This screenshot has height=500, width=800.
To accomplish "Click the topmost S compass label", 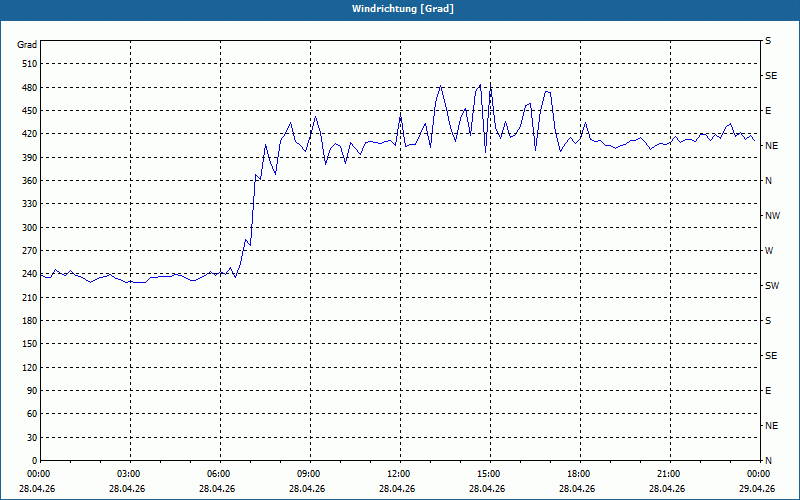I will tap(768, 41).
